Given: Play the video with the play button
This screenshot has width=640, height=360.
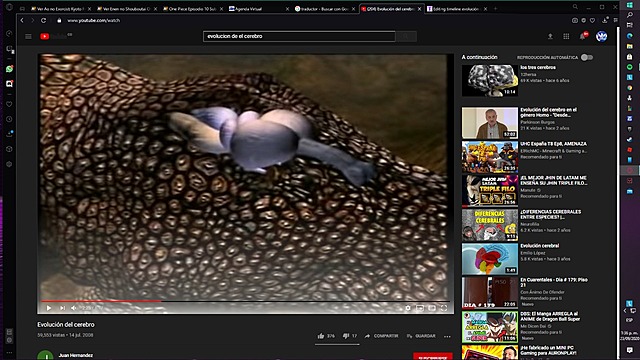Looking at the screenshot, I should tap(49, 308).
